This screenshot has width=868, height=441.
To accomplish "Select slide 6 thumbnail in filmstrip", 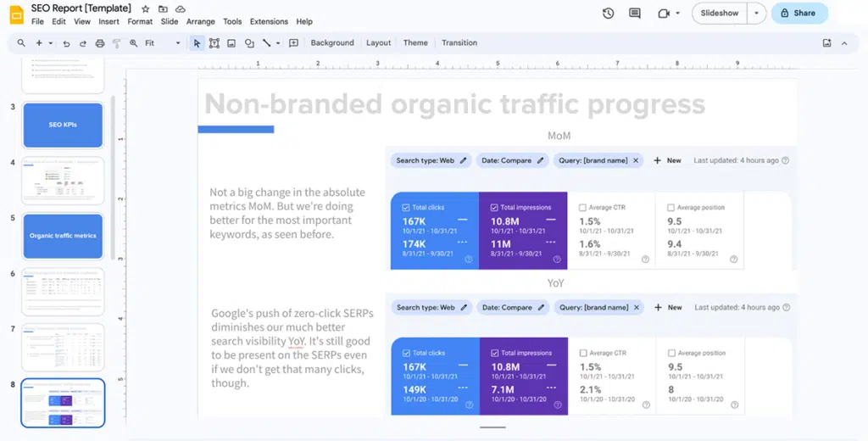I will 63,292.
